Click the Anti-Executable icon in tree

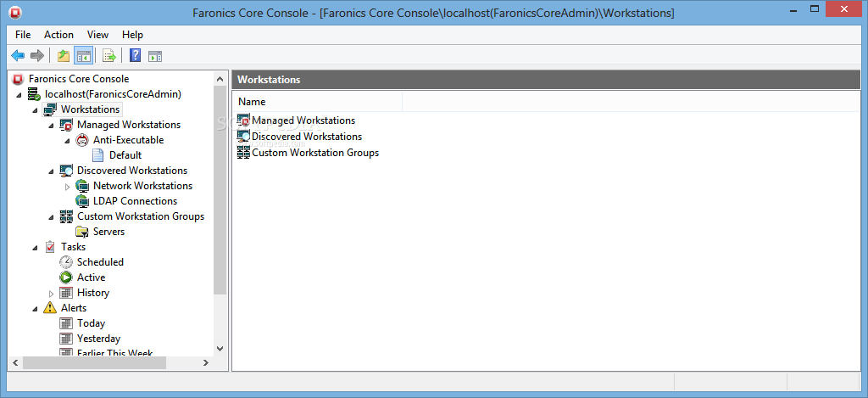click(x=82, y=140)
